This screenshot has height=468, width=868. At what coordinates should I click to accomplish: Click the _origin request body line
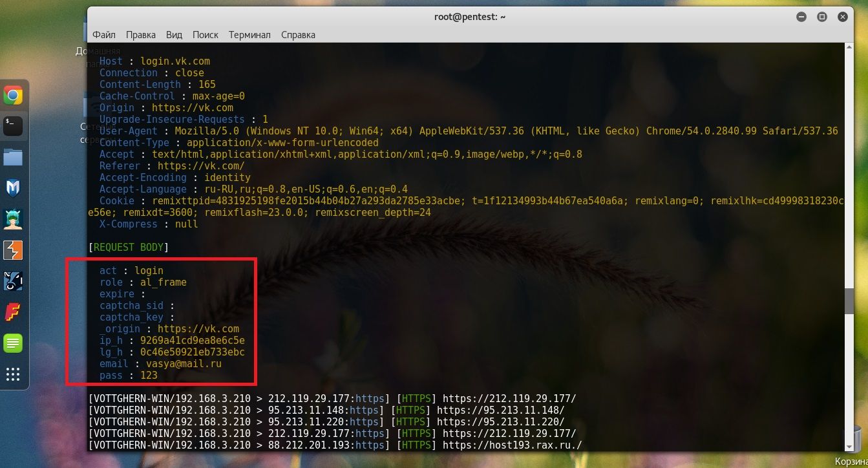[x=169, y=329]
